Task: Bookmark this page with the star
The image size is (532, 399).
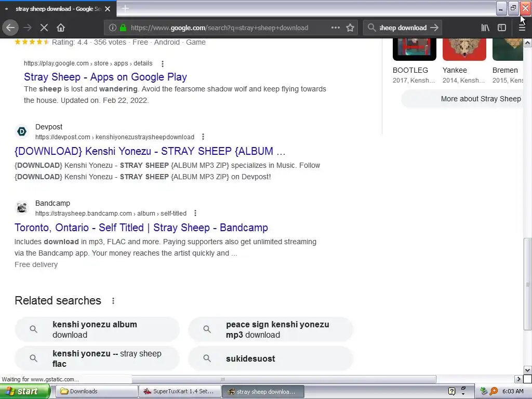Action: click(x=350, y=28)
